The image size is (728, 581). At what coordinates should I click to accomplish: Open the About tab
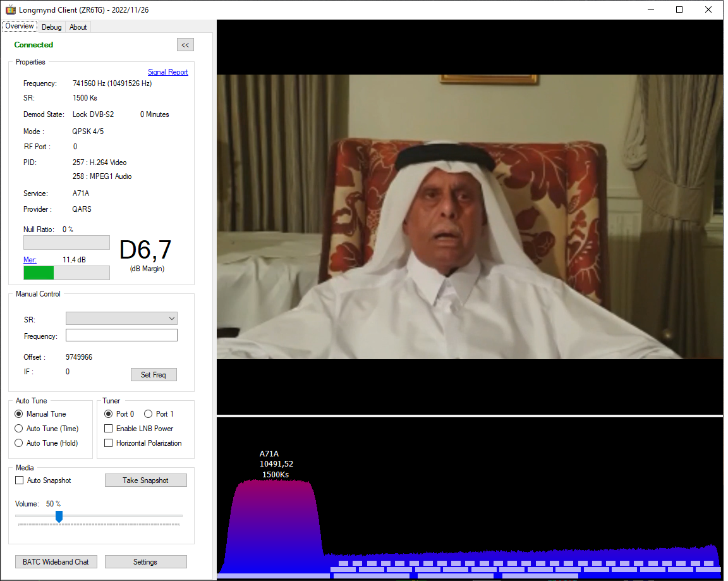pos(78,27)
